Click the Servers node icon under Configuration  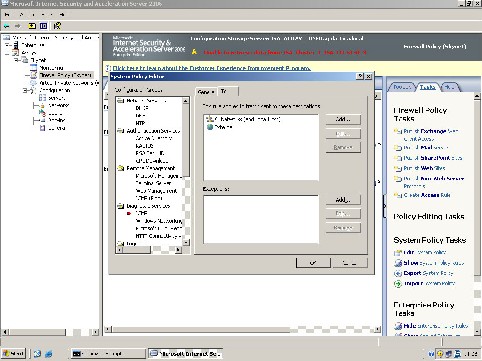click(42, 98)
